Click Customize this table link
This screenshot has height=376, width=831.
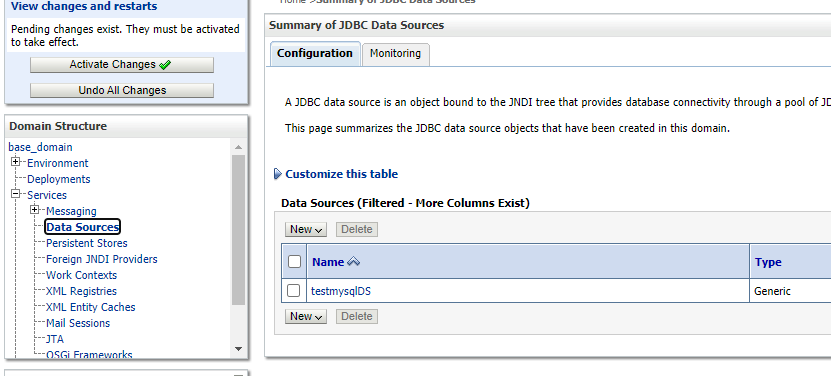click(x=341, y=174)
